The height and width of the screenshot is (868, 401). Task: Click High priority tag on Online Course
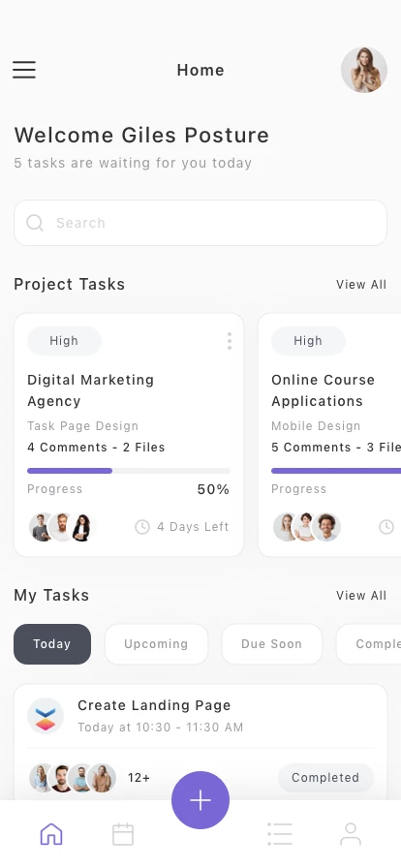tap(308, 340)
